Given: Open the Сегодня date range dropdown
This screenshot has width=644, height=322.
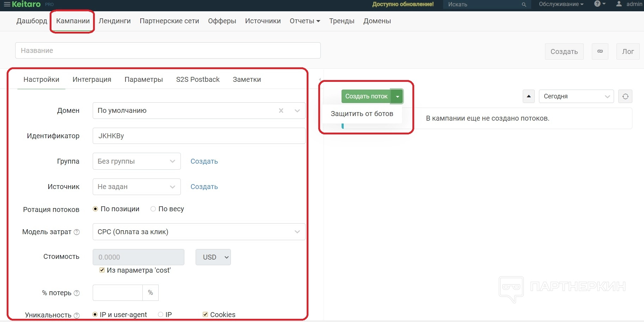Looking at the screenshot, I should pos(576,96).
